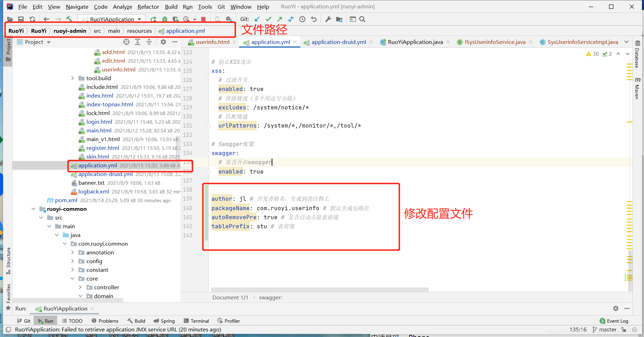Click the Git Update Project blue arrow
This screenshot has height=337, width=644.
click(257, 19)
